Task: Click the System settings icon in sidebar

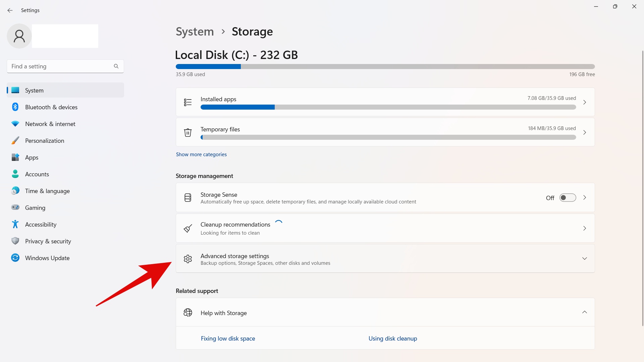Action: pyautogui.click(x=15, y=90)
